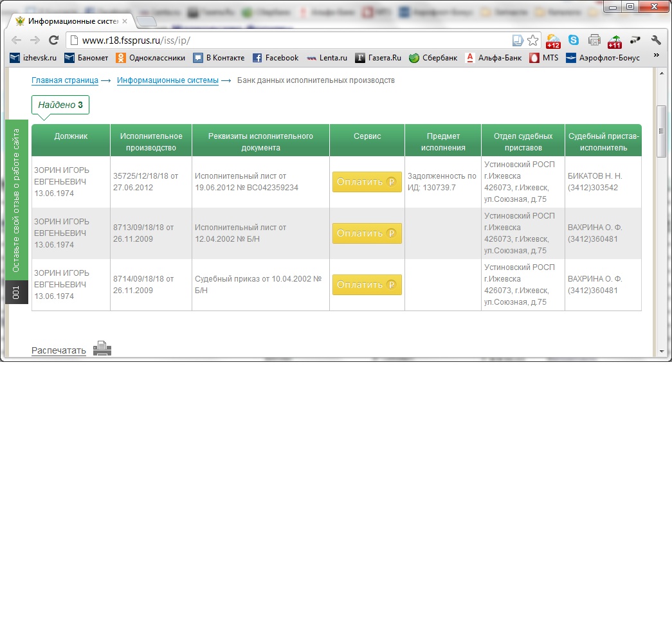Click the browser forward arrow

[x=35, y=40]
